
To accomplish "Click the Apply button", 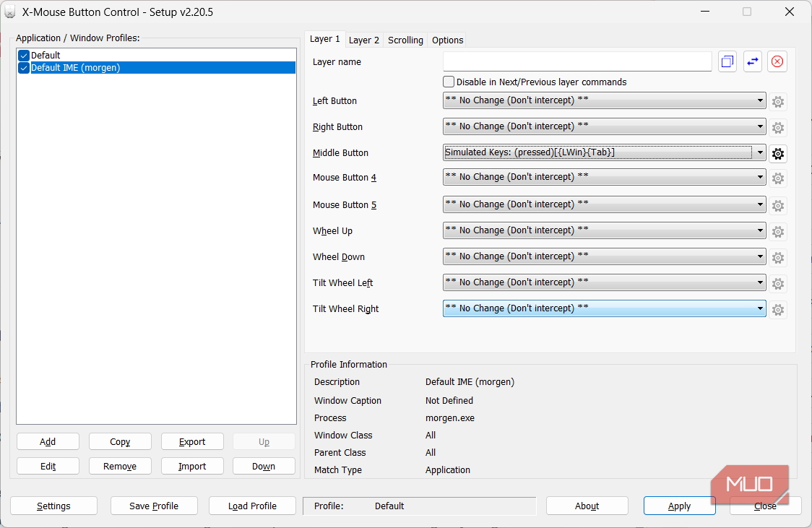I will coord(679,506).
